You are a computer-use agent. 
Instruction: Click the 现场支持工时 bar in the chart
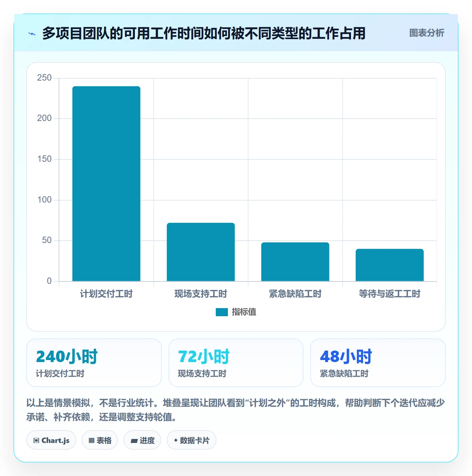coord(201,252)
